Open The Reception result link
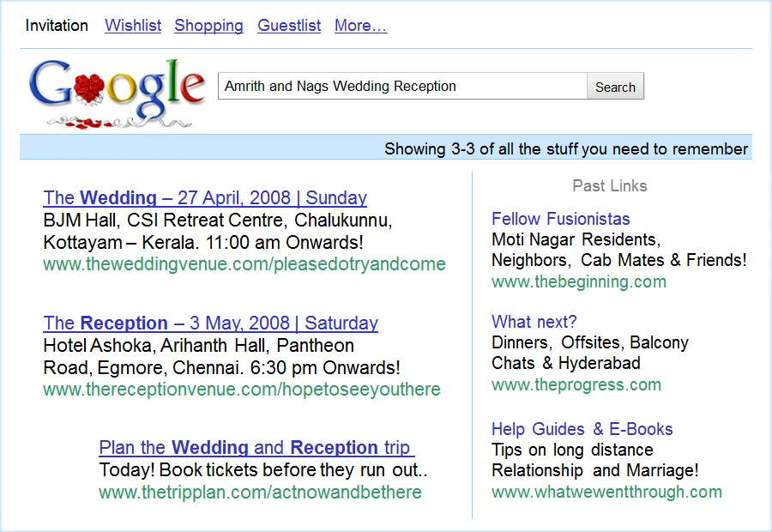Image resolution: width=772 pixels, height=532 pixels. pyautogui.click(x=210, y=323)
